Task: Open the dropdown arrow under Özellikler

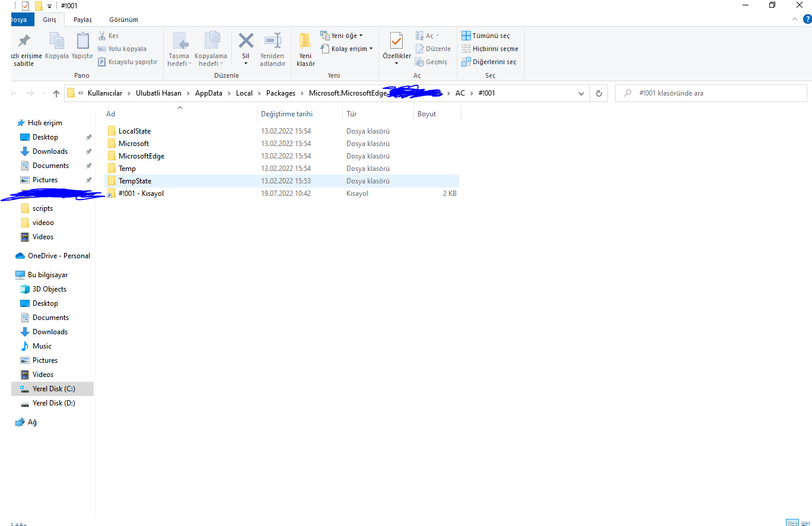Action: 396,64
